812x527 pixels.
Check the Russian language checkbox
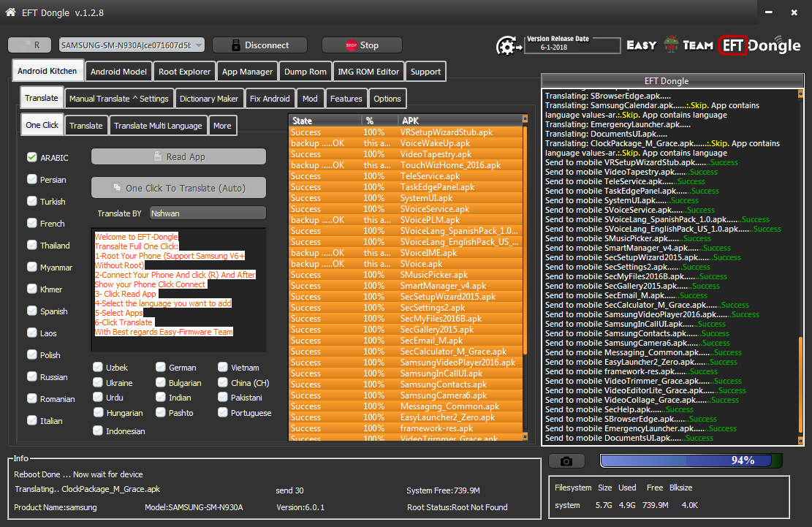[32, 376]
